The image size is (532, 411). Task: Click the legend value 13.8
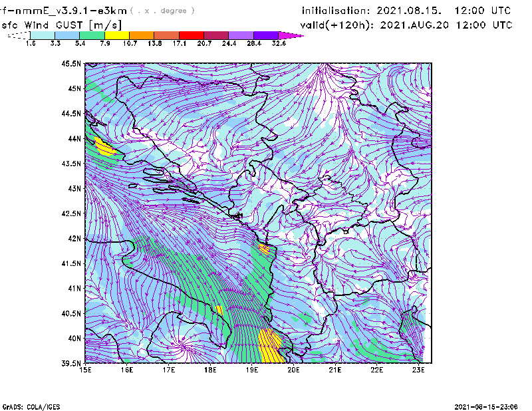click(155, 43)
